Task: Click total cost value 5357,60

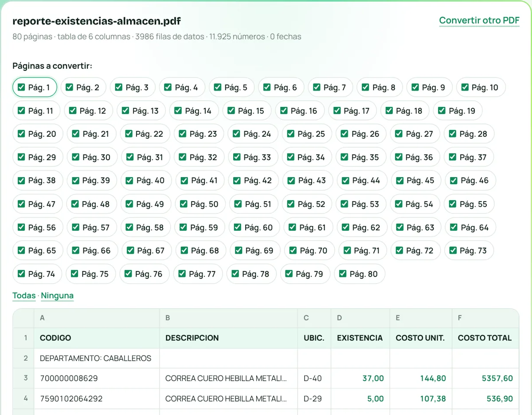Action: point(485,379)
